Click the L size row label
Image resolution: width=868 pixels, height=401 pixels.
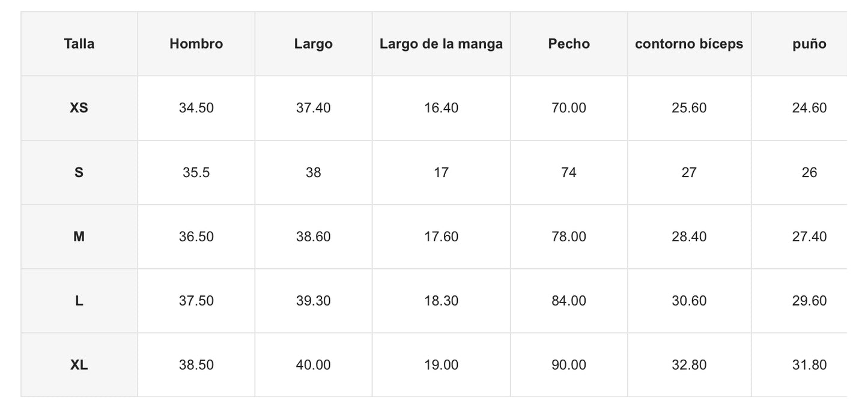[x=79, y=301]
